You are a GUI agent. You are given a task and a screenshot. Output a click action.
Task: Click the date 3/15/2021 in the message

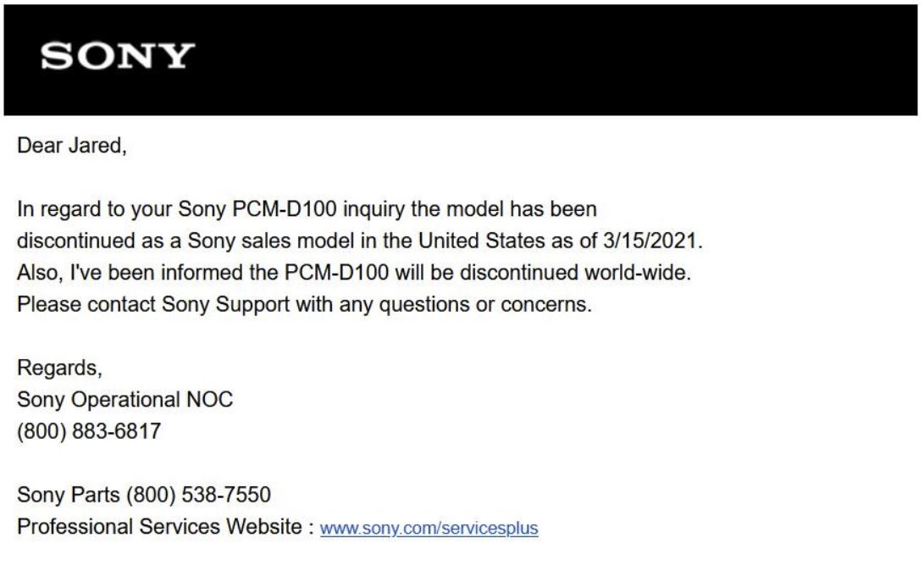click(650, 241)
